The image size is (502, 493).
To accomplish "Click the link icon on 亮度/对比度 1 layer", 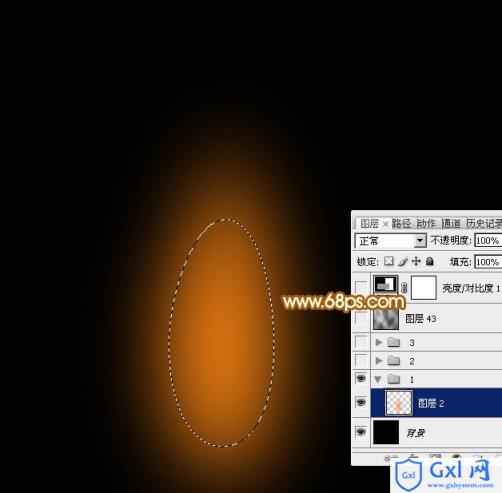I will click(404, 287).
